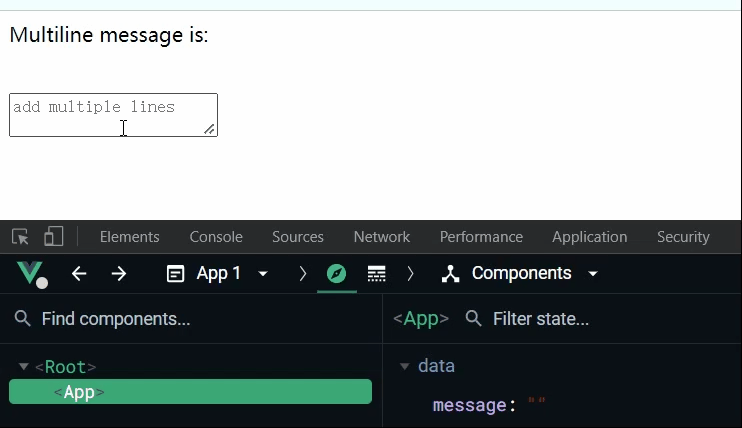Go back with left arrow icon

79,273
